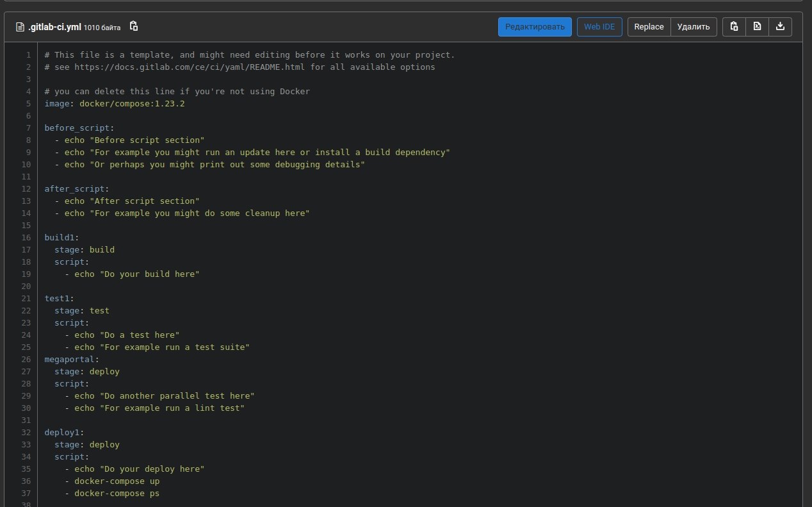Copy the file path next to file size
This screenshot has width=812, height=507.
point(134,26)
